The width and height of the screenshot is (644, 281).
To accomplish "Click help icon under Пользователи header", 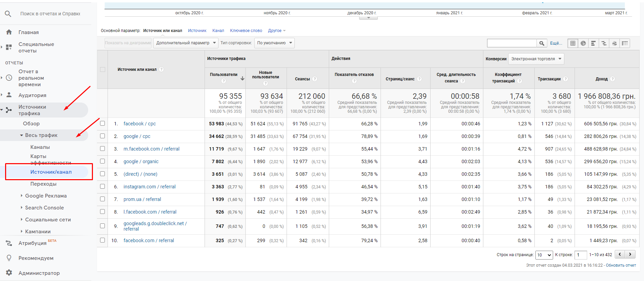I will point(224,81).
